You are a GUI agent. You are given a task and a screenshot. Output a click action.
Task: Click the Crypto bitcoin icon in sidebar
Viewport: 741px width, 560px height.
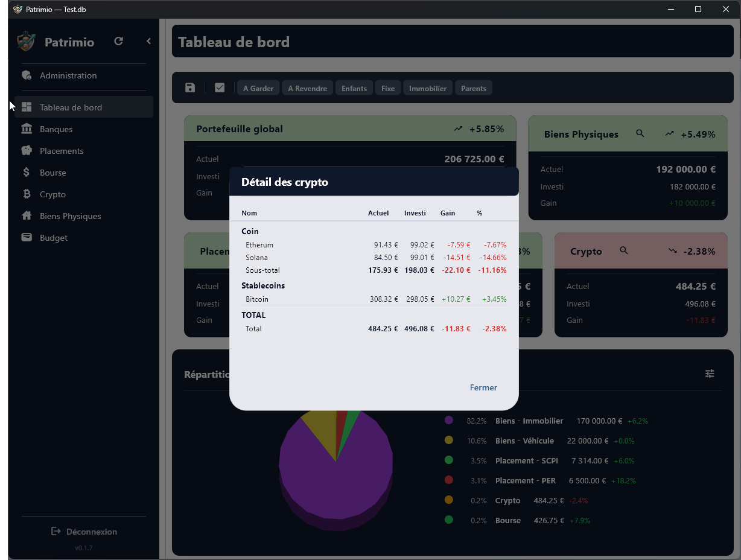[x=27, y=194]
